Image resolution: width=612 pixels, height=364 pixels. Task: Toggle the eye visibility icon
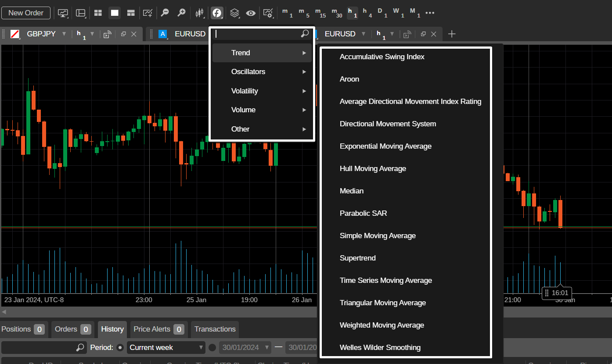pyautogui.click(x=251, y=13)
